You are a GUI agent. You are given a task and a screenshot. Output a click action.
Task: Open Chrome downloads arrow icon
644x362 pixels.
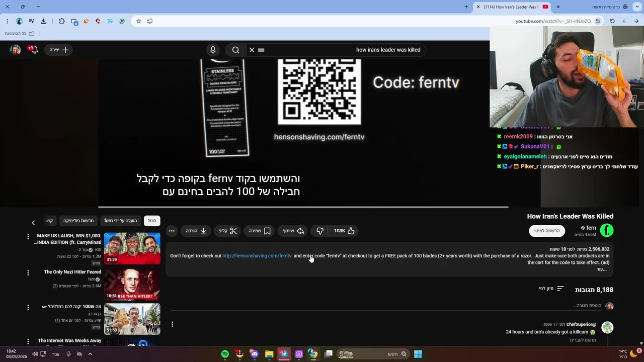[x=43, y=21]
